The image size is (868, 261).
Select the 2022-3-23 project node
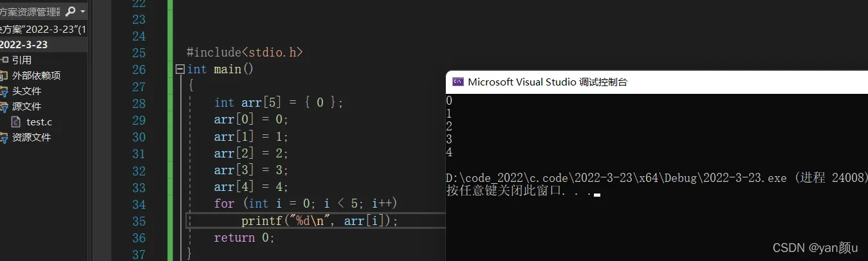[x=24, y=44]
